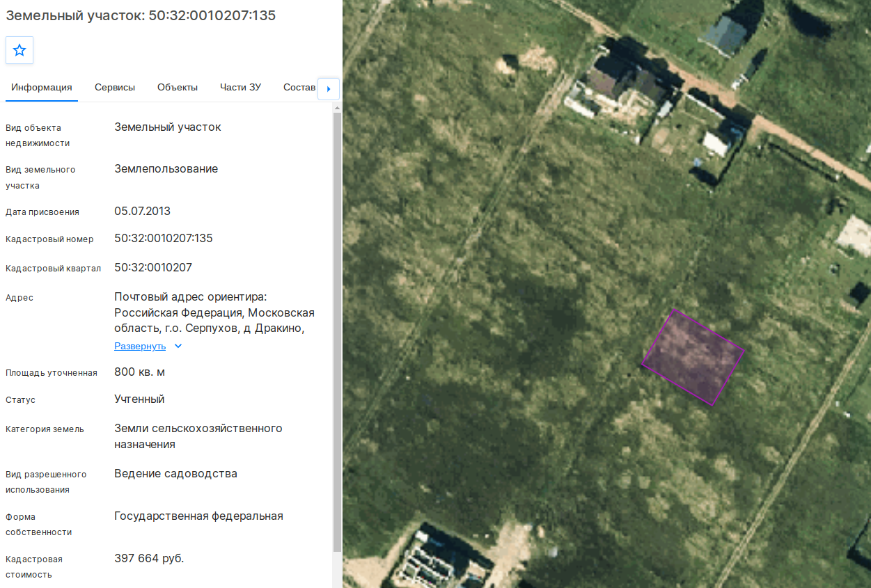The height and width of the screenshot is (588, 871).
Task: Switch to the Объекты tab
Action: tap(178, 87)
